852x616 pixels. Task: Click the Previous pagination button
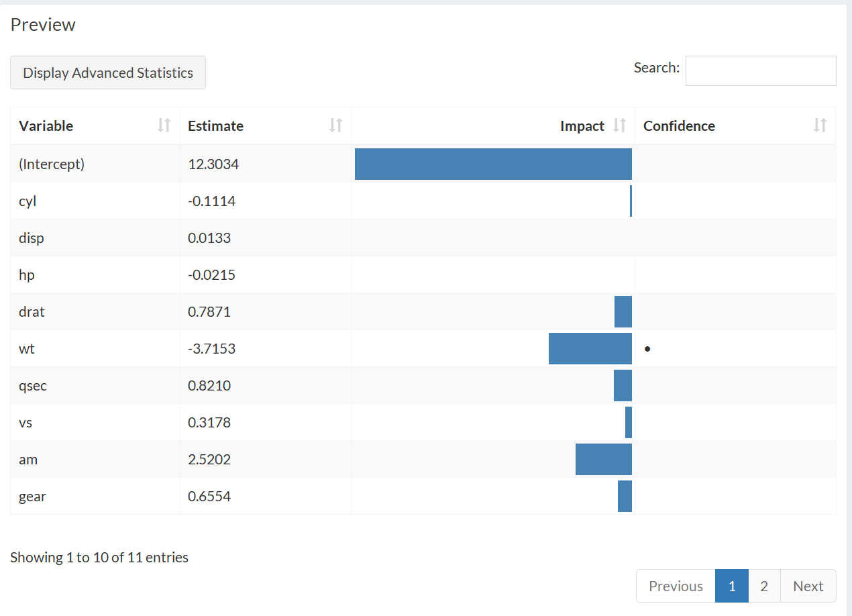pos(676,586)
